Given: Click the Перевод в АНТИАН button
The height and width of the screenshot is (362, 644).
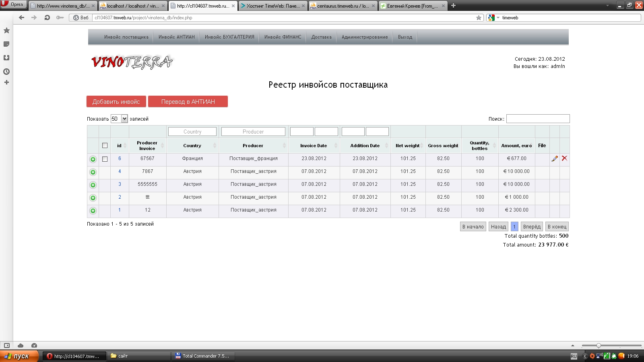Looking at the screenshot, I should tap(188, 102).
